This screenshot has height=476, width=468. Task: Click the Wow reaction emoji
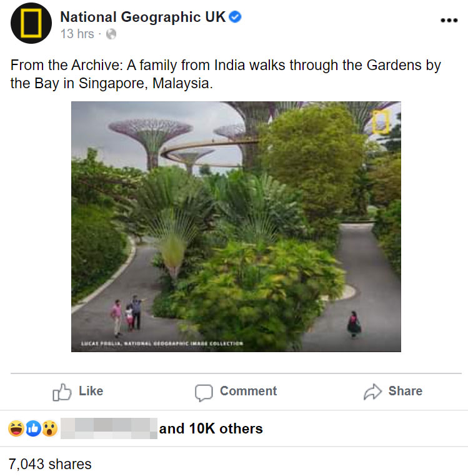50,428
